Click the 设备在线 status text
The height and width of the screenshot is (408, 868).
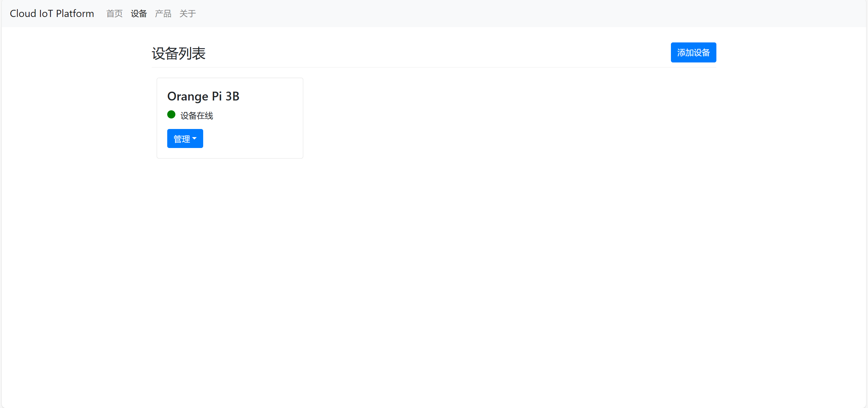pyautogui.click(x=197, y=116)
